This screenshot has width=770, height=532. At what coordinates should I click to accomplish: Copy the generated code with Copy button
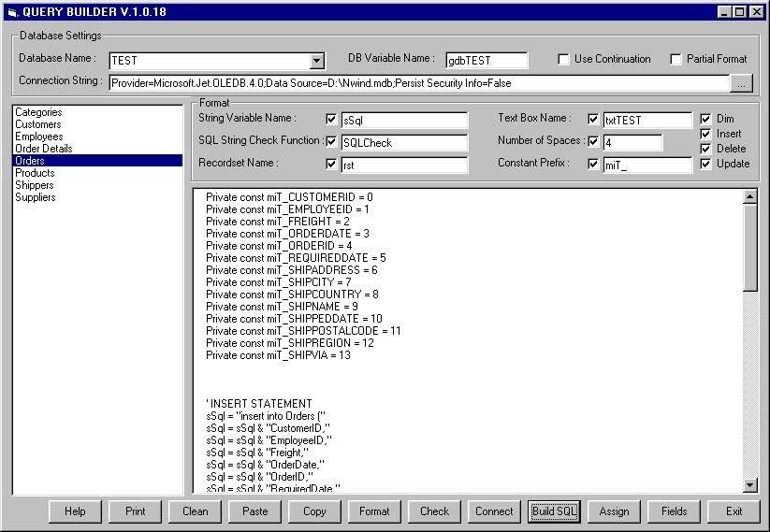pos(314,511)
